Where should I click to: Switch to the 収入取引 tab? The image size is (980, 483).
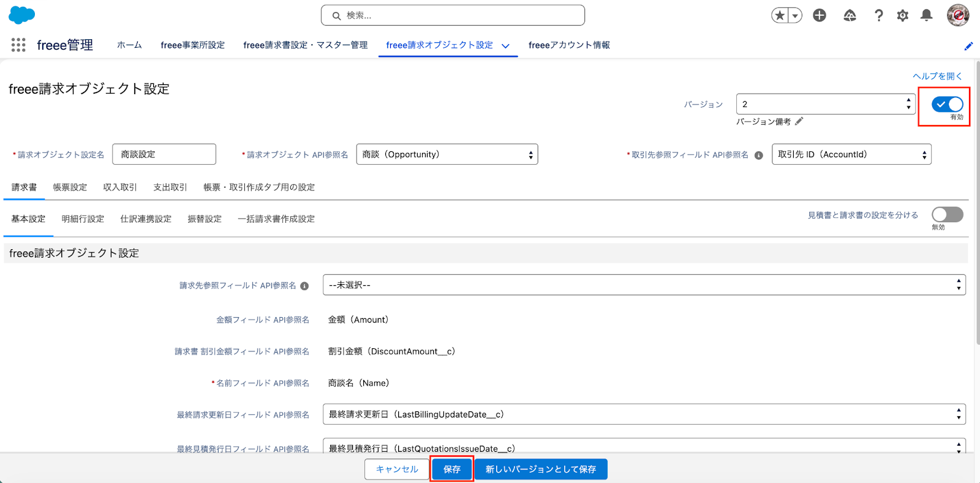coord(120,187)
